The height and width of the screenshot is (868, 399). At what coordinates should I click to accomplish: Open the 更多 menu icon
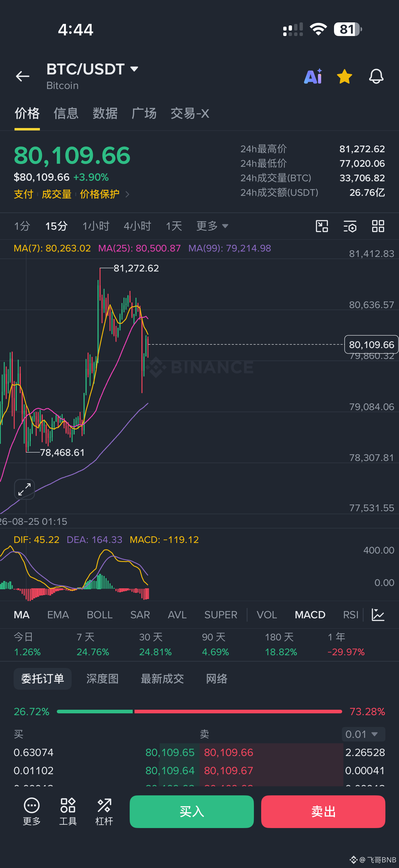coord(32,811)
